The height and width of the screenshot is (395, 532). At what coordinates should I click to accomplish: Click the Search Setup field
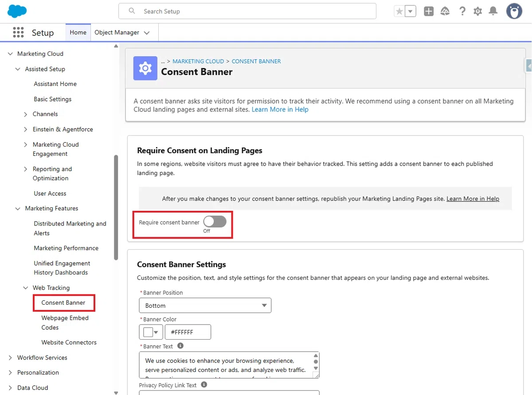coord(247,11)
